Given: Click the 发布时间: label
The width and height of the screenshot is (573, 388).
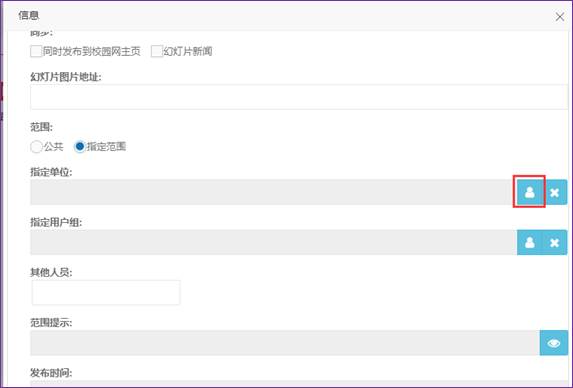Looking at the screenshot, I should click(x=51, y=373).
